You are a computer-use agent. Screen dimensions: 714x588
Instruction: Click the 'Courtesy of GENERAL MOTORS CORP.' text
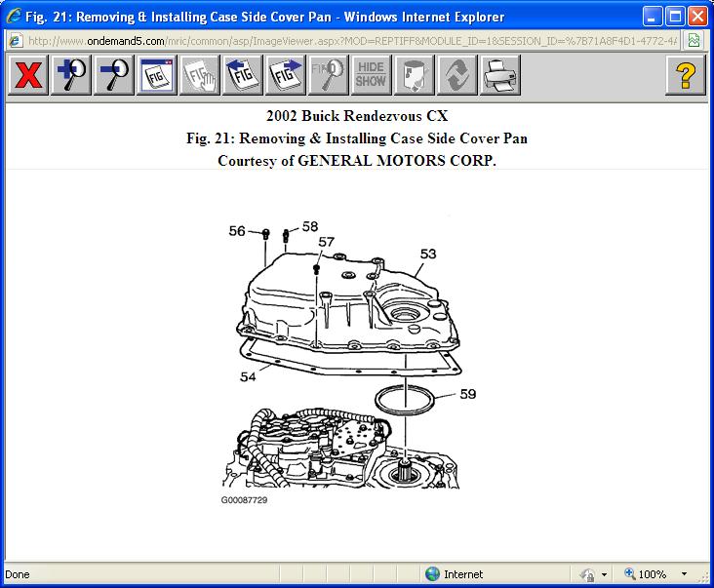(x=357, y=161)
